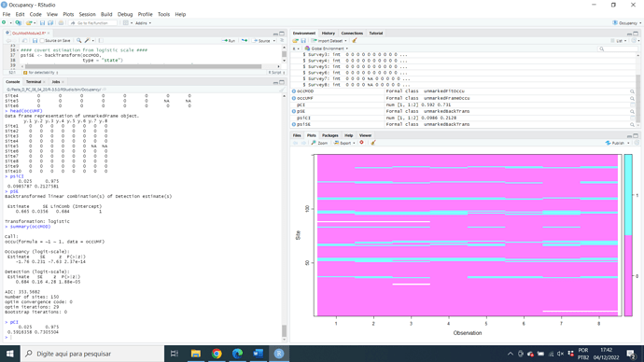Click the Zoom plot button
644x362 pixels.
pos(319,143)
